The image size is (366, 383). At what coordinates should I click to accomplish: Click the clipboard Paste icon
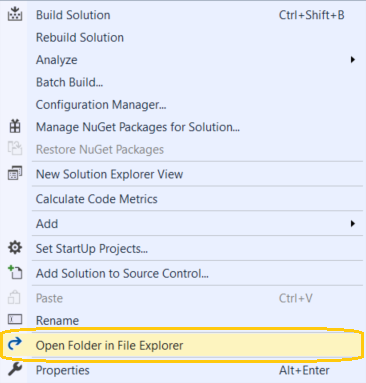(14, 297)
